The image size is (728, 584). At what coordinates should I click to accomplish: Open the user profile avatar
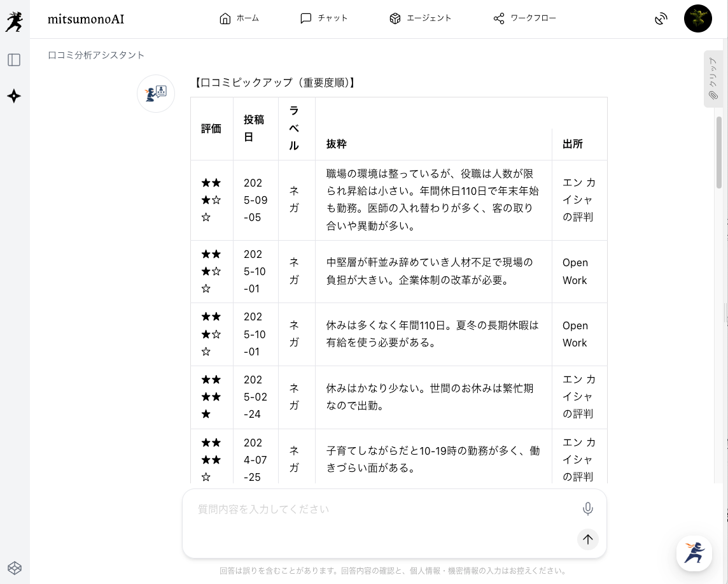(x=697, y=18)
